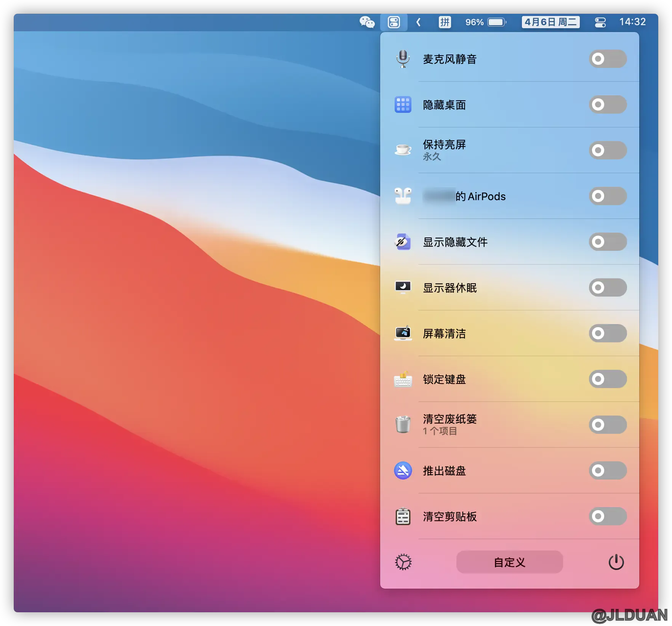Click the screen cleaning icon

pyautogui.click(x=403, y=333)
